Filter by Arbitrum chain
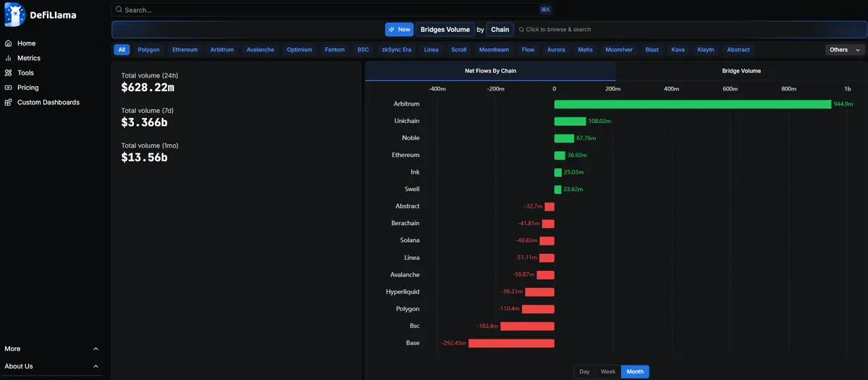The height and width of the screenshot is (380, 868). click(222, 50)
